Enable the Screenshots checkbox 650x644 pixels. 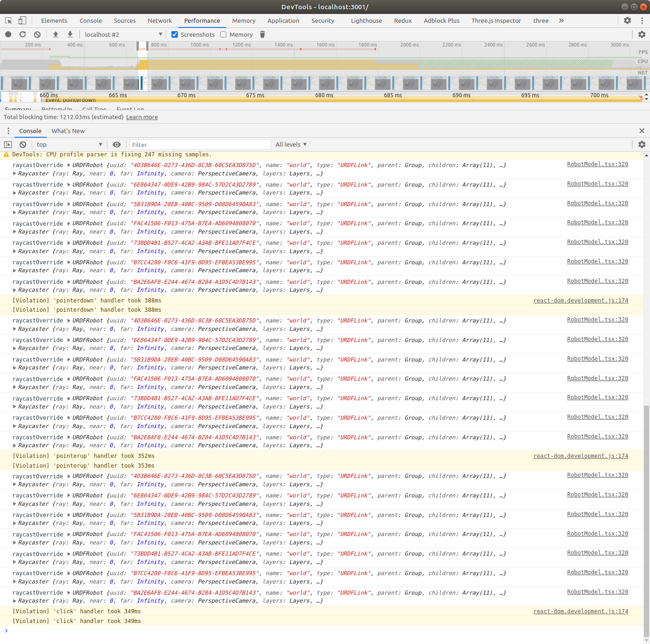(175, 34)
